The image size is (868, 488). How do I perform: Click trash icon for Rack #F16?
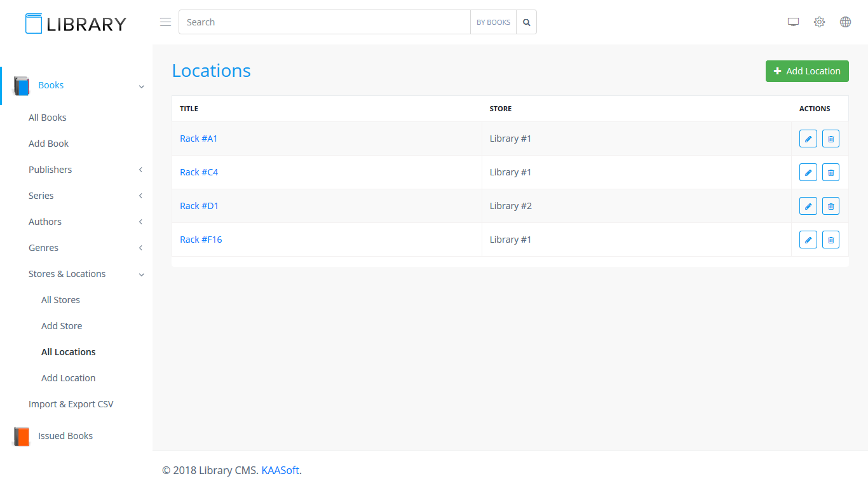(831, 240)
